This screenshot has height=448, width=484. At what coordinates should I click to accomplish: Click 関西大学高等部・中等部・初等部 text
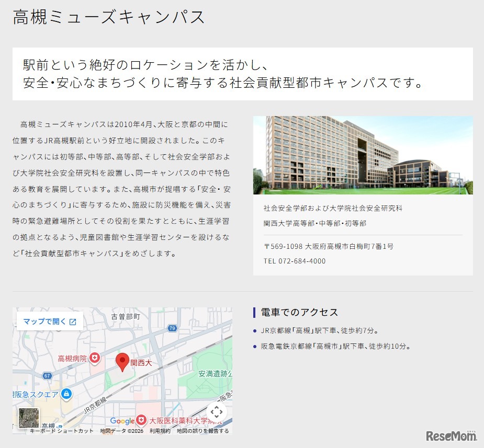[x=315, y=223]
